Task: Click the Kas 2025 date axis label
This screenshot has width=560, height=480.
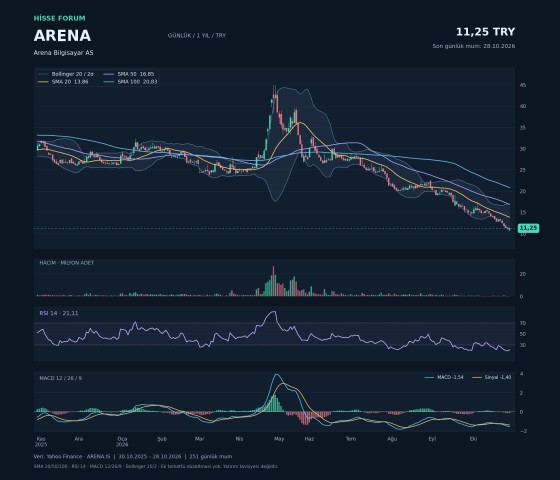Action: coord(41,442)
